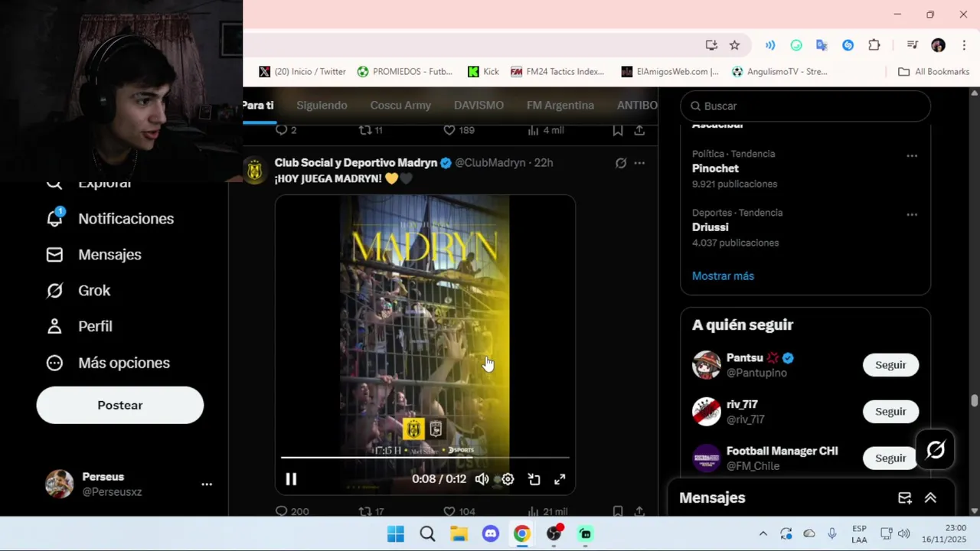Open Grok from the left sidebar
Viewport: 980px width, 551px height.
78,291
